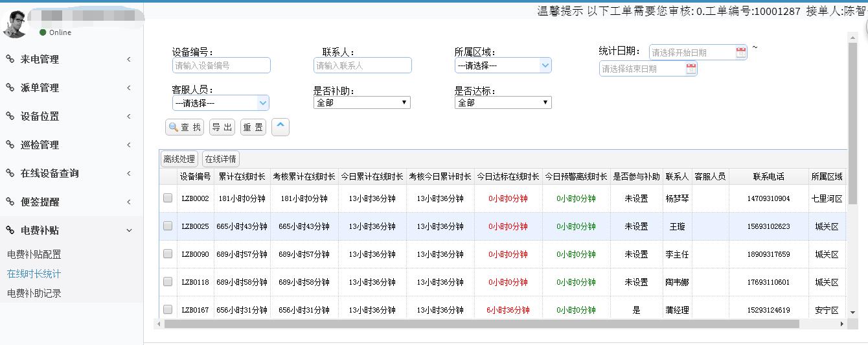The height and width of the screenshot is (345, 868).
Task: Open calendar icon for start date
Action: pyautogui.click(x=741, y=53)
